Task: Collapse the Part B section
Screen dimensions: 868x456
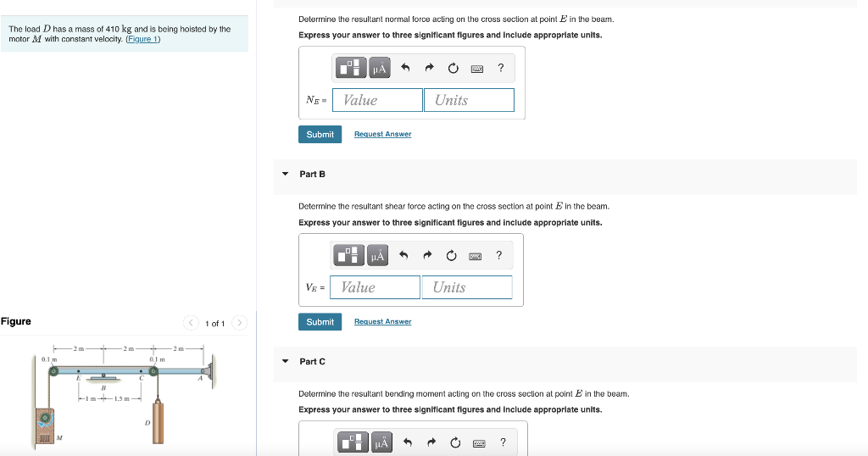Action: point(285,174)
